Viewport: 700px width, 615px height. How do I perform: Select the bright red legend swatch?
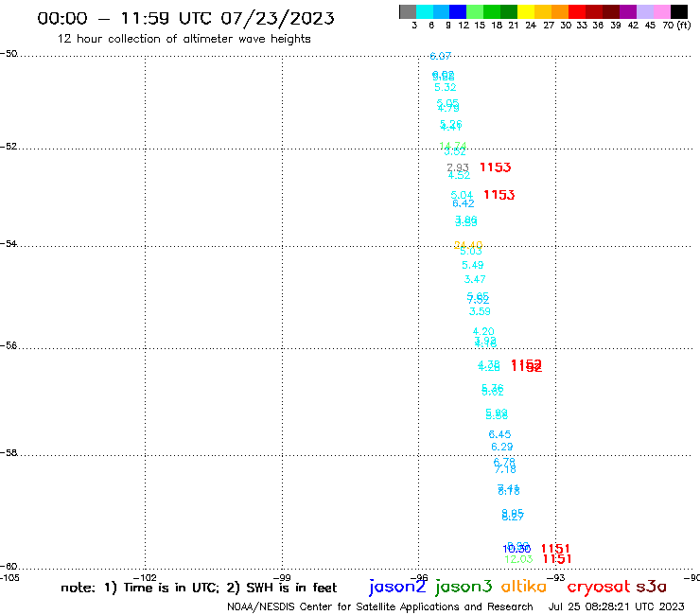pos(577,11)
